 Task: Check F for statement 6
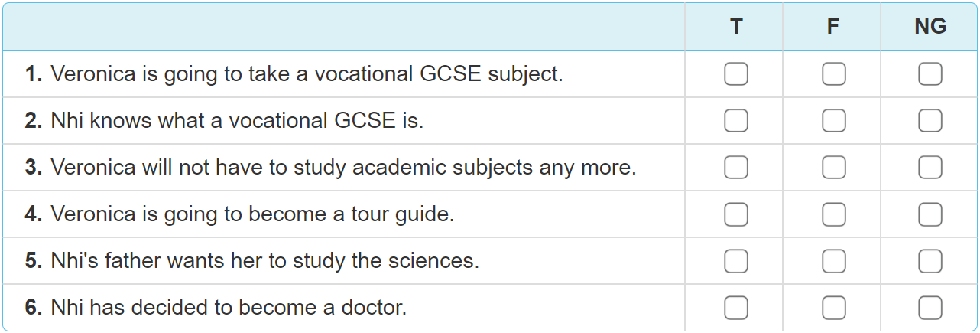click(x=833, y=308)
